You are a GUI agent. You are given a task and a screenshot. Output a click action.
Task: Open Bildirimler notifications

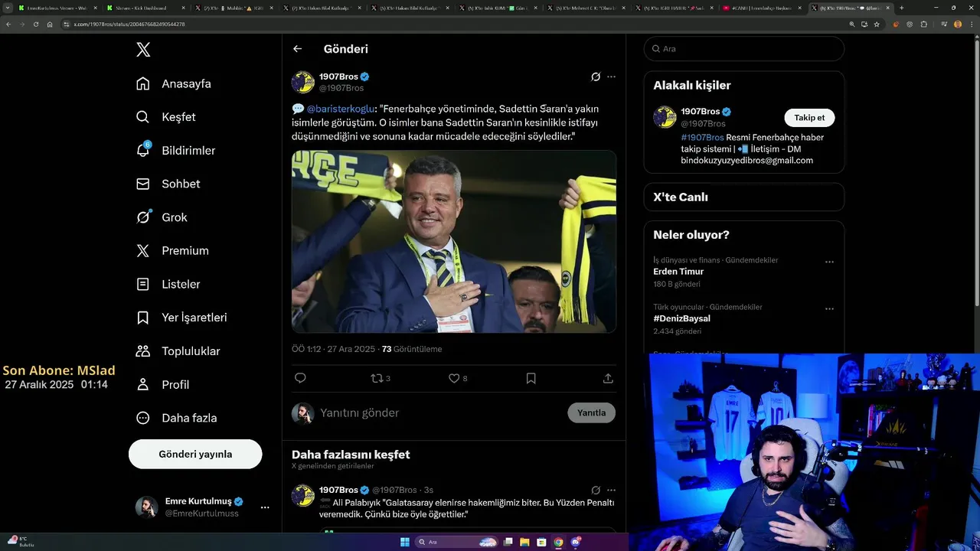pos(175,151)
